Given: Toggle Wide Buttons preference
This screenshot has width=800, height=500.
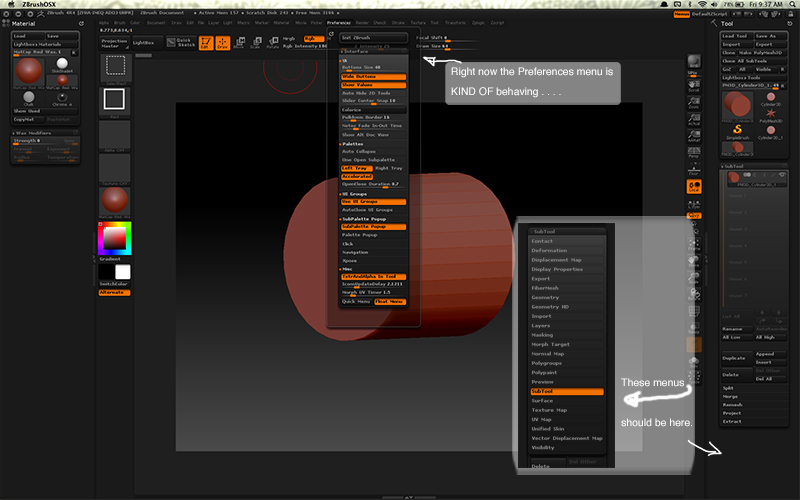Looking at the screenshot, I should pyautogui.click(x=373, y=77).
